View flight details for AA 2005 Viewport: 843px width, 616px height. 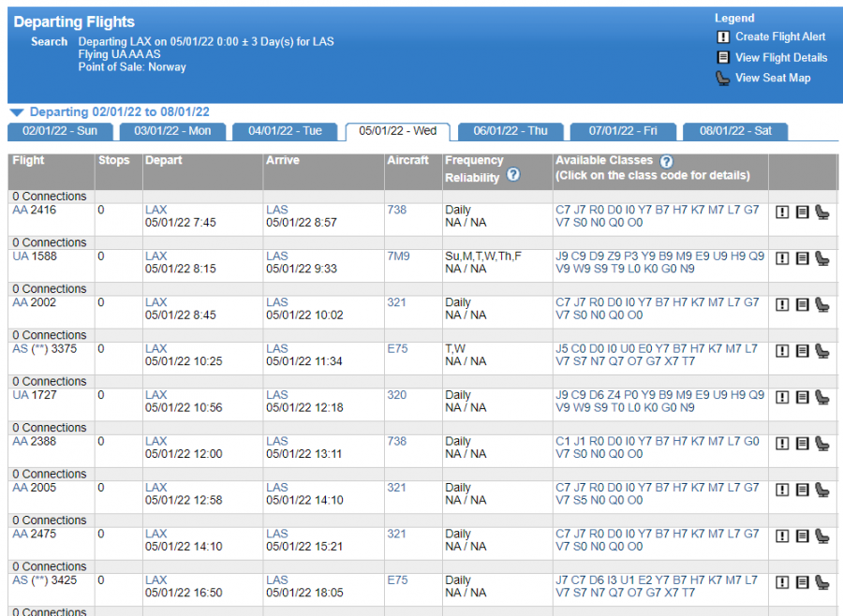[802, 490]
